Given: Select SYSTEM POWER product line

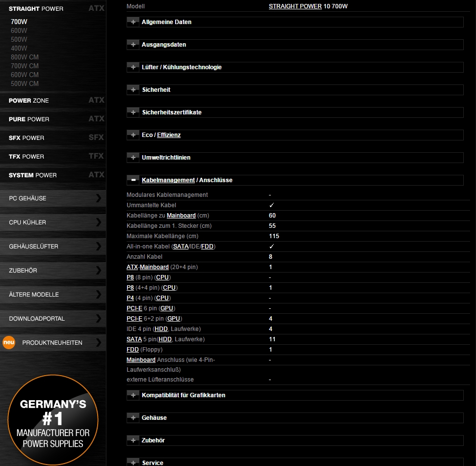Looking at the screenshot, I should coord(32,175).
